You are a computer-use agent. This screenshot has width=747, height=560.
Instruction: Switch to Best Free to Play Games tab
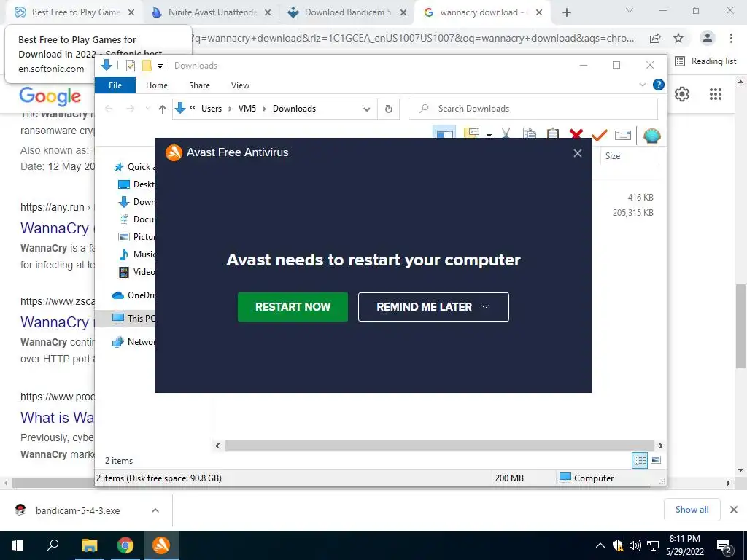[x=75, y=12]
